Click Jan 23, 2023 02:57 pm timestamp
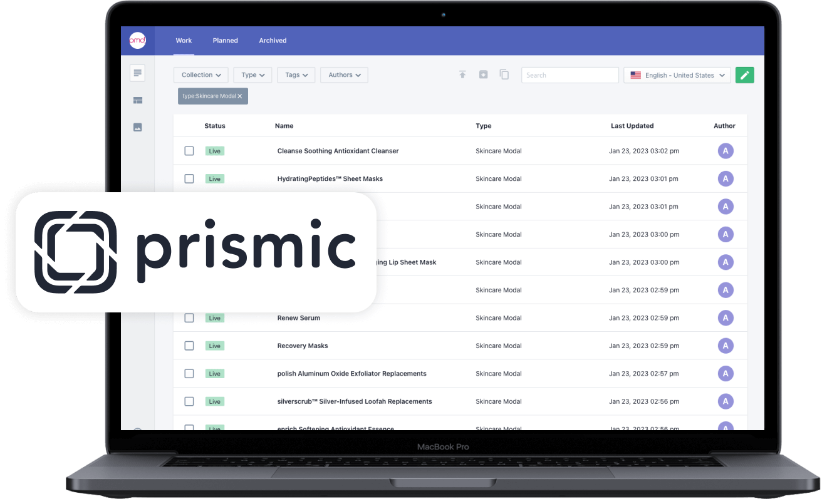 (x=644, y=374)
